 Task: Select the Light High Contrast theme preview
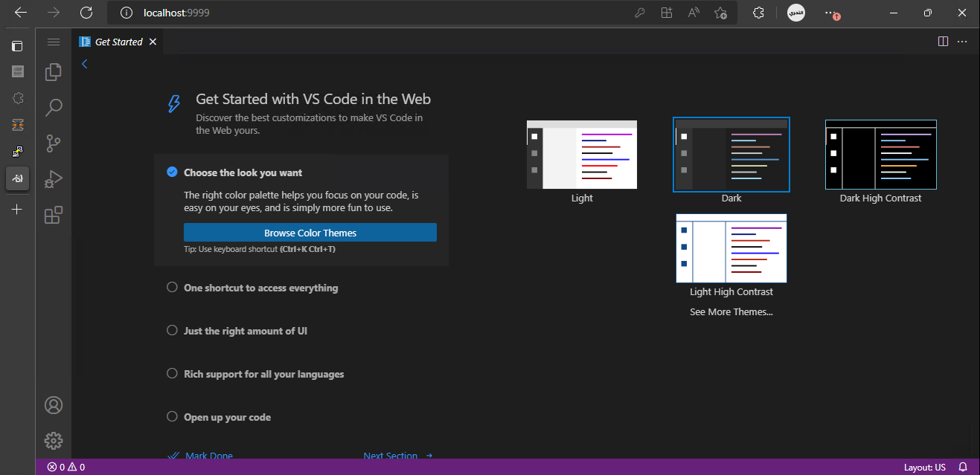pos(731,248)
